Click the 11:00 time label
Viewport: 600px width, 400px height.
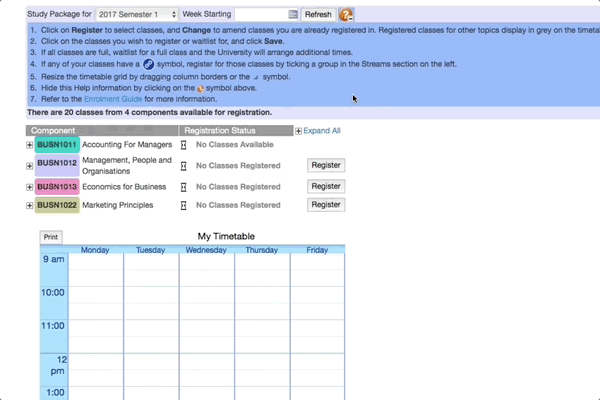53,326
